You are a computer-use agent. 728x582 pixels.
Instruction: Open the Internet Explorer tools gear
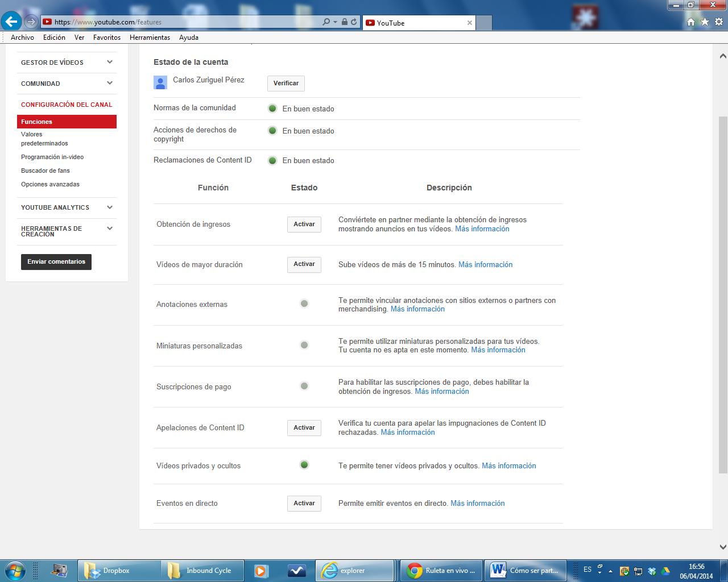tap(718, 22)
